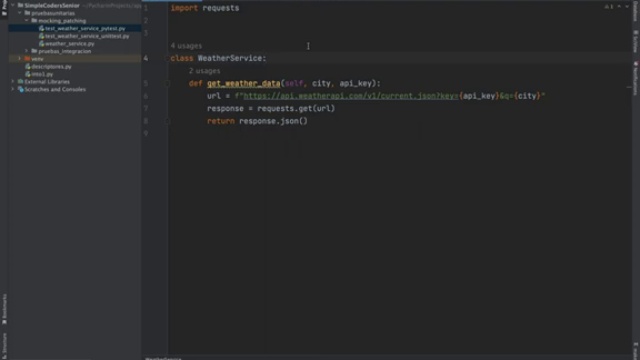Image resolution: width=640 pixels, height=360 pixels.
Task: Click 'requests.get(url)' on line 7
Action: click(x=296, y=109)
